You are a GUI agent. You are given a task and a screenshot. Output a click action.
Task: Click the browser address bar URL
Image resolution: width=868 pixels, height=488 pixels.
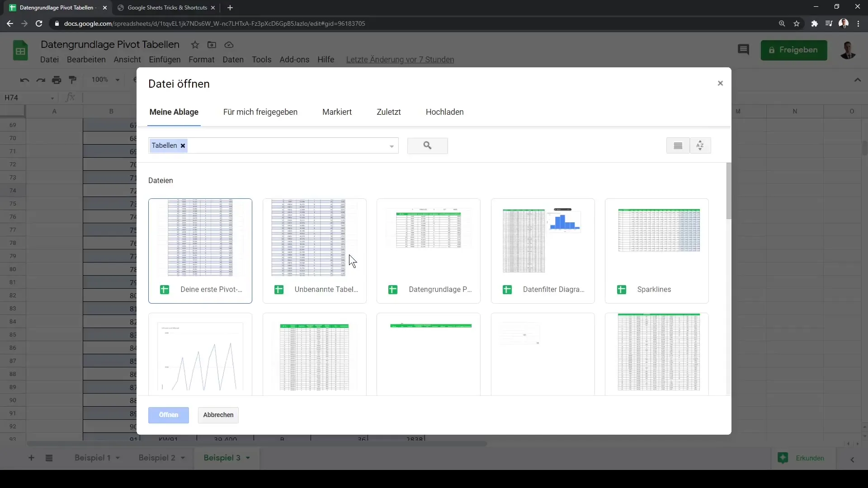214,23
